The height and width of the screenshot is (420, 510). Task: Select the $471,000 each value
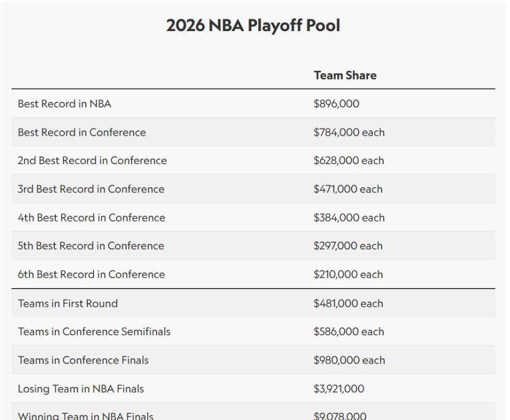click(x=348, y=189)
